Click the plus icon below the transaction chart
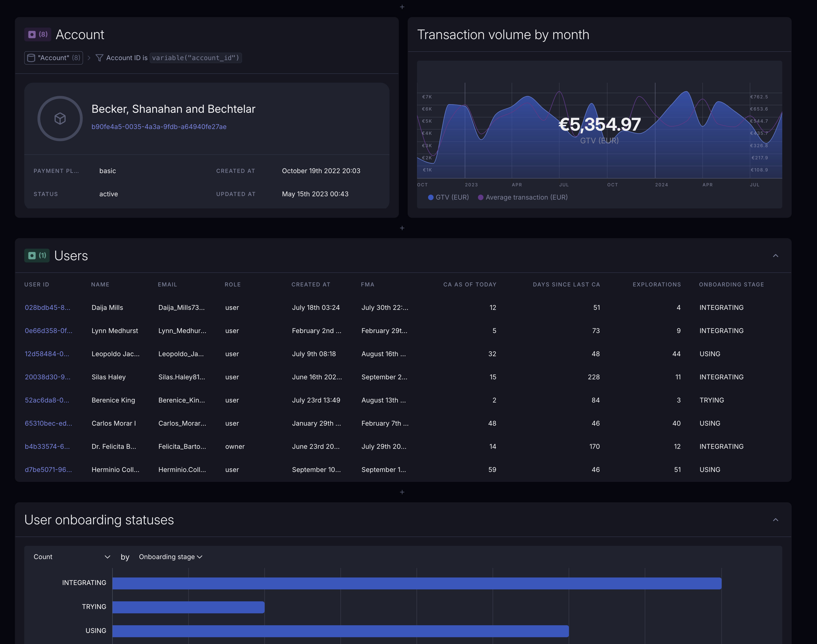The width and height of the screenshot is (817, 644). [402, 228]
